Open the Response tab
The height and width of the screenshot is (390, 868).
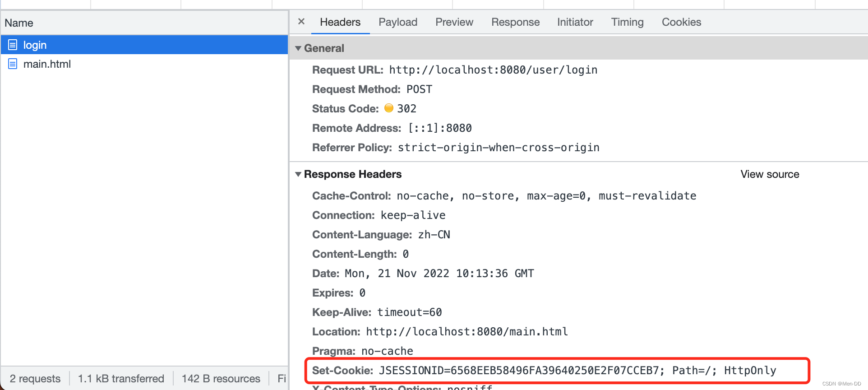click(515, 22)
